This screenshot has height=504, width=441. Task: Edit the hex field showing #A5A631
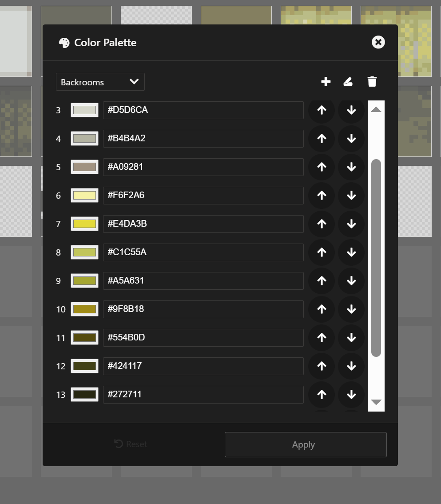[x=203, y=280]
